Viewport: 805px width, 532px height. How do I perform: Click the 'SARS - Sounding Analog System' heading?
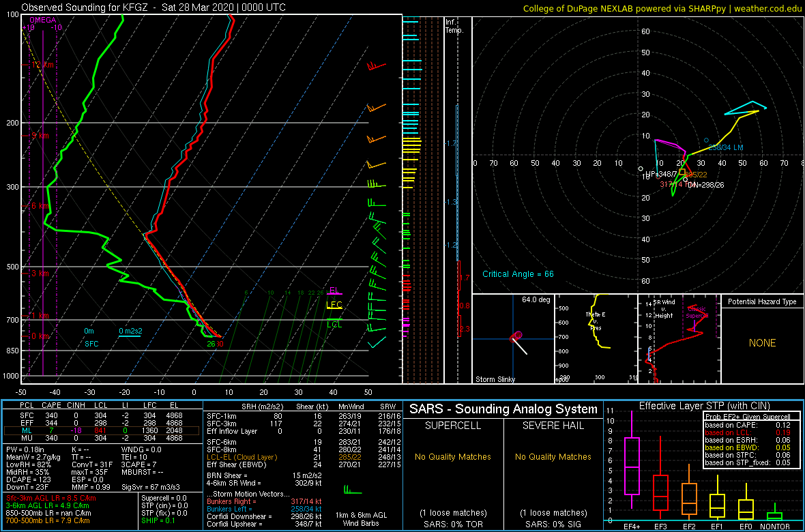pyautogui.click(x=503, y=409)
